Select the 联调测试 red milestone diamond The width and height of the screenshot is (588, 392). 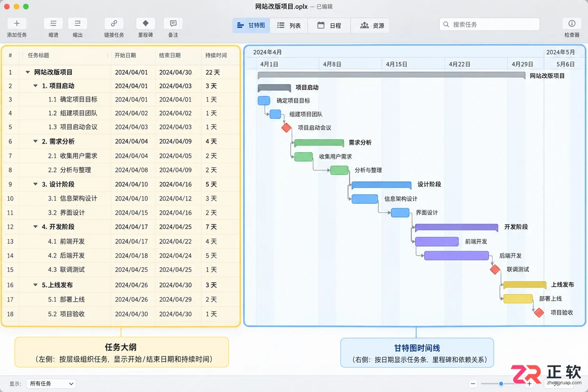[x=495, y=269]
